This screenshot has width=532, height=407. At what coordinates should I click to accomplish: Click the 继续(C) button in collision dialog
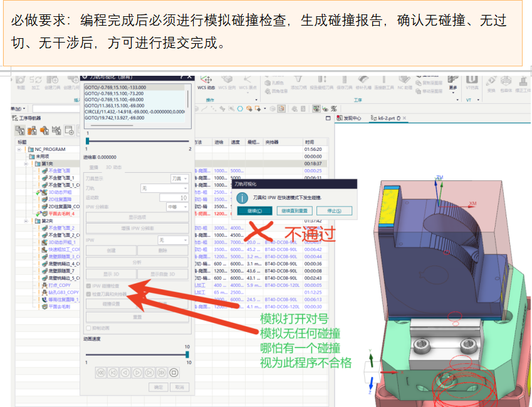click(255, 210)
